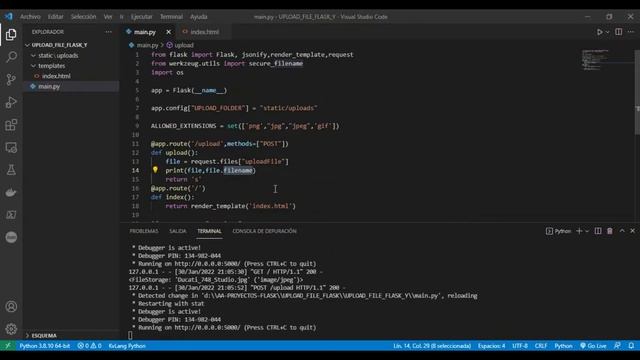Close the terminal panel

pos(633,231)
